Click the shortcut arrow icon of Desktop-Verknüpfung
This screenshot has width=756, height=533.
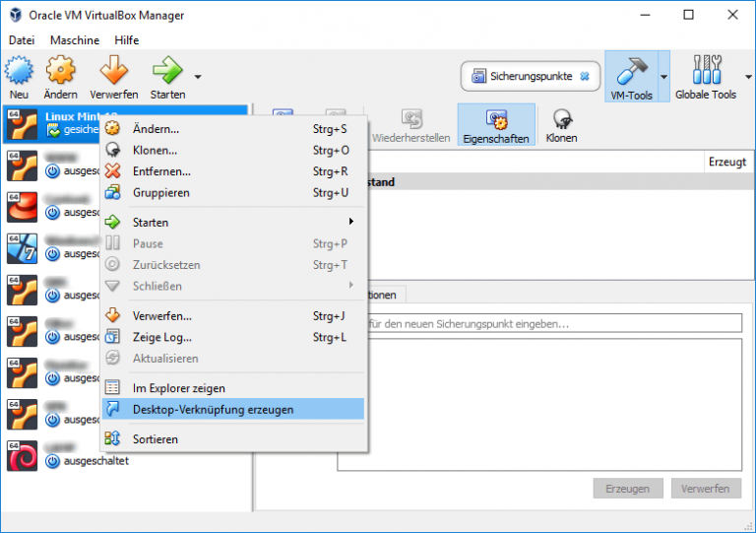112,409
